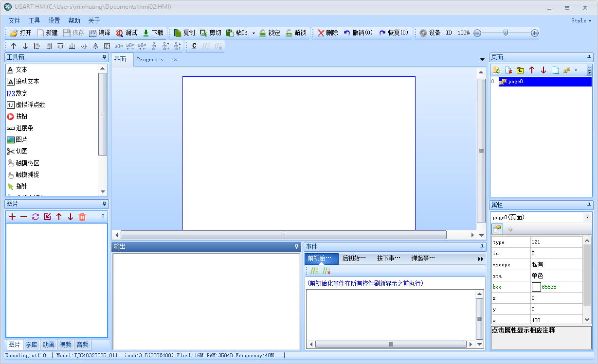Open the 粘贴 paste dropdown arrow
This screenshot has height=364, width=598.
click(x=254, y=34)
